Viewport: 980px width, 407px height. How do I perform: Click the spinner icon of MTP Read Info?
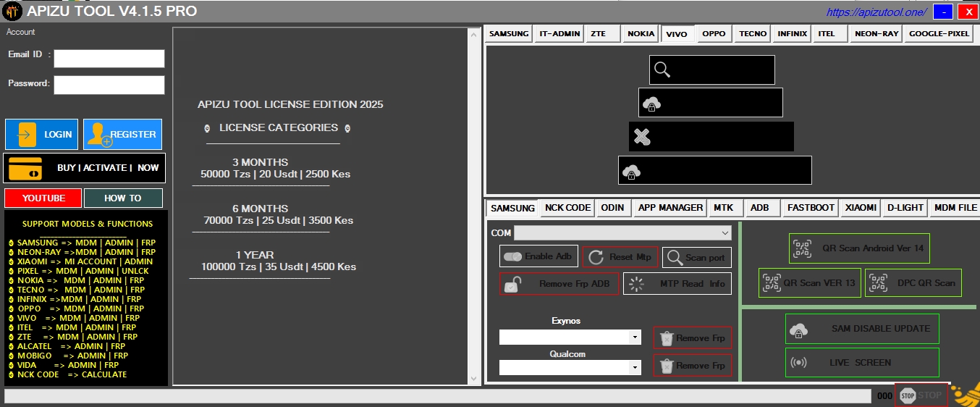tap(636, 284)
